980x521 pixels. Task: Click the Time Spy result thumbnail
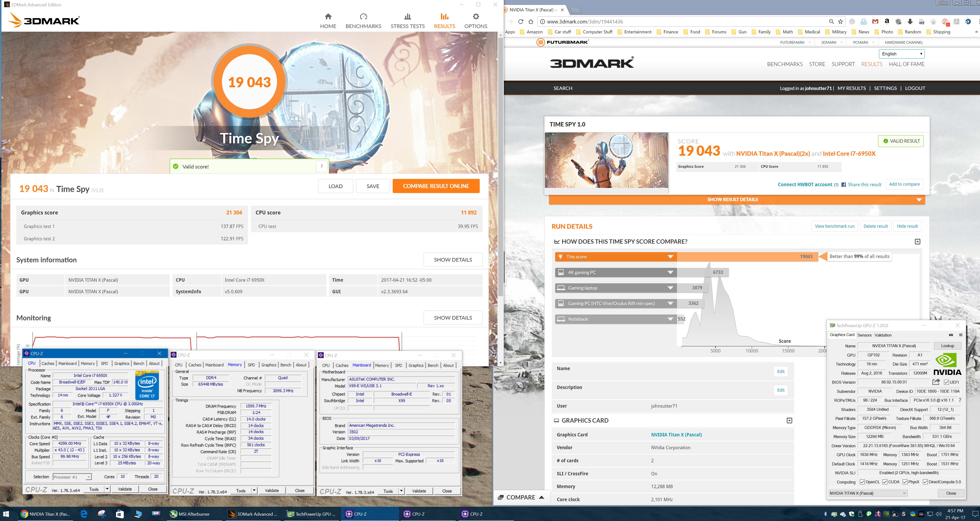pyautogui.click(x=607, y=160)
